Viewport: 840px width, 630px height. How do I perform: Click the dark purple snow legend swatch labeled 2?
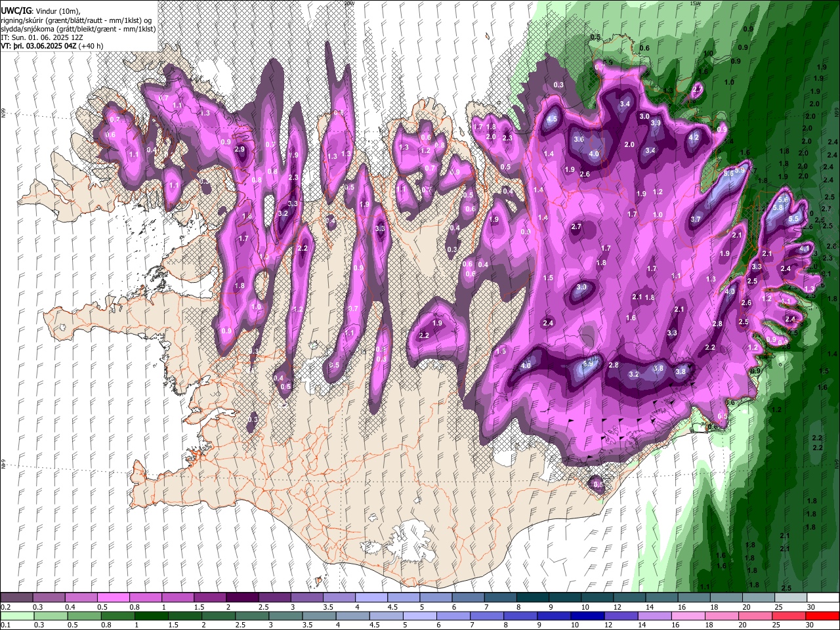(x=242, y=597)
